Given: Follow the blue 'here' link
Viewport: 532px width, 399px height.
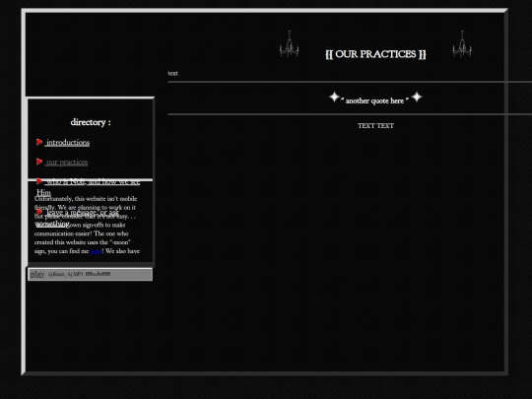Looking at the screenshot, I should [x=96, y=251].
